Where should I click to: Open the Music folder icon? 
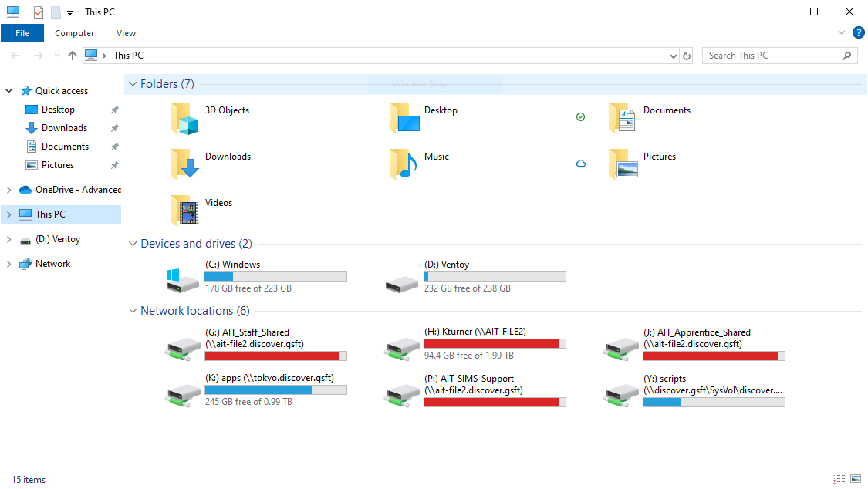click(404, 164)
